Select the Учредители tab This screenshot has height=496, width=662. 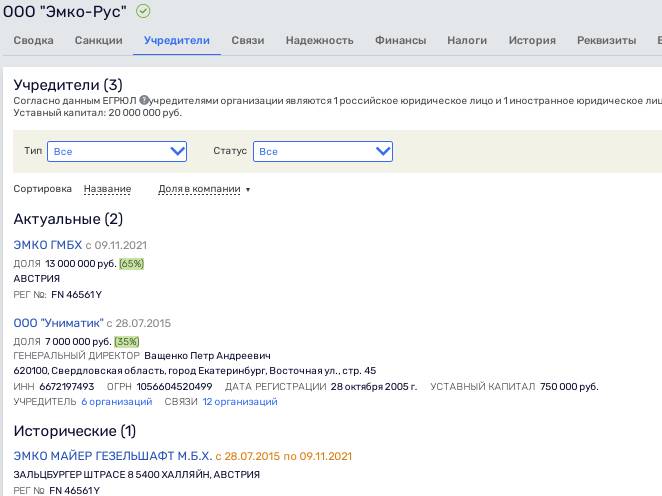176,41
